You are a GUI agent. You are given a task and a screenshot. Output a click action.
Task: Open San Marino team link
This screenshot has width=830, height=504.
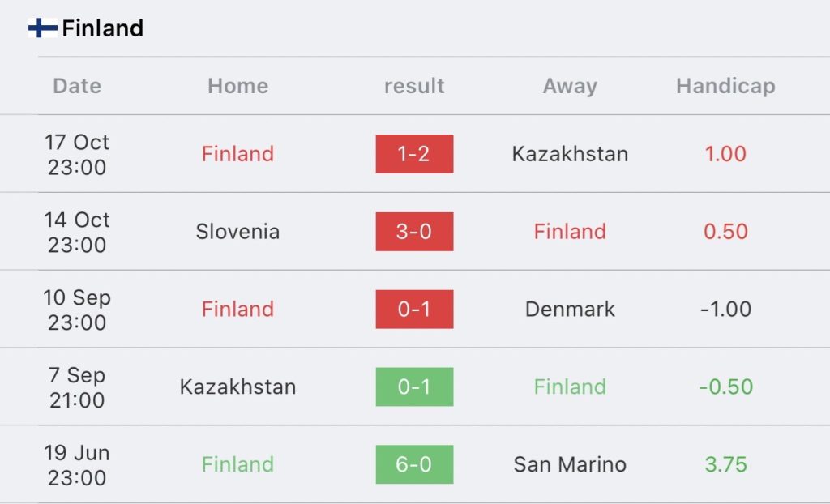[570, 464]
